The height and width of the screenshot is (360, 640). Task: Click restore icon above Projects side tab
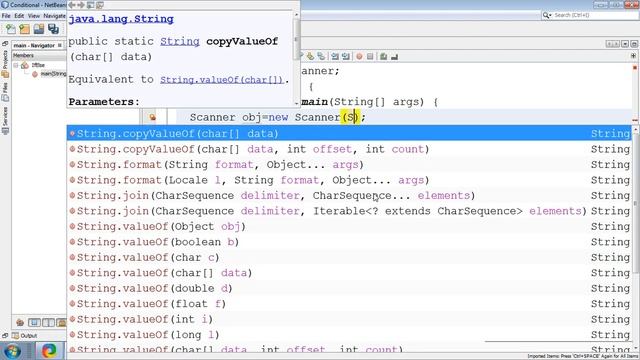click(x=5, y=44)
